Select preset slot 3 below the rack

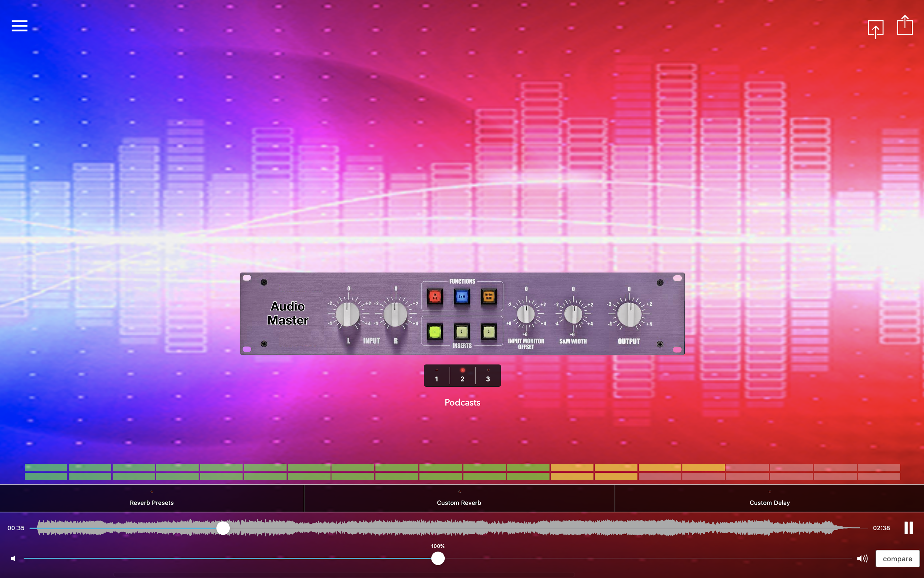click(x=488, y=375)
